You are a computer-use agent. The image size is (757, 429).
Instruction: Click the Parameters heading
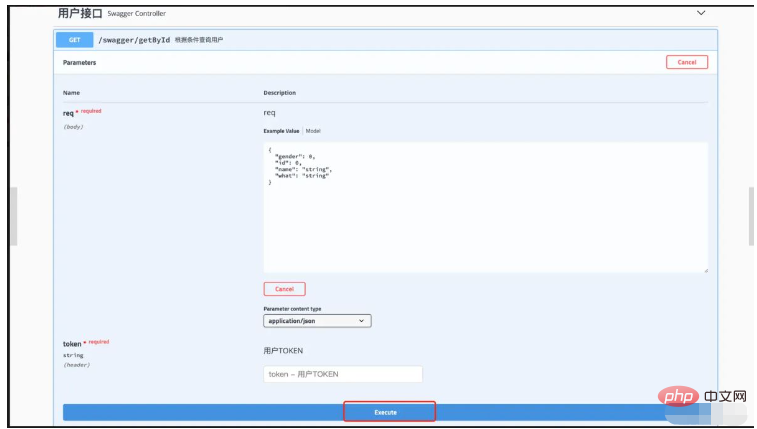79,62
